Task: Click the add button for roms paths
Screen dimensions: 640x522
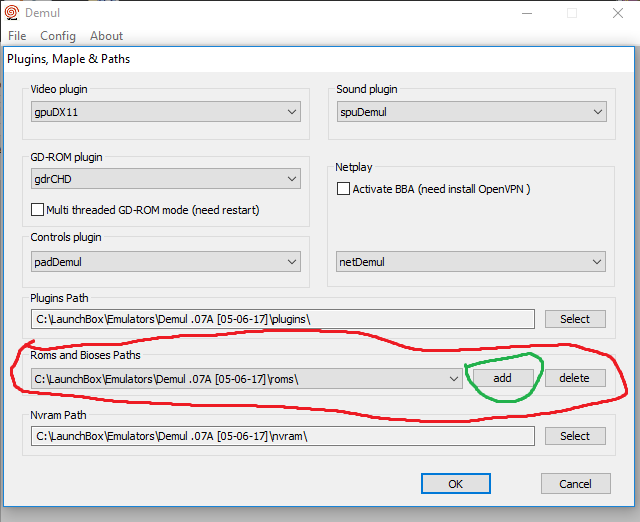Action: coord(502,378)
